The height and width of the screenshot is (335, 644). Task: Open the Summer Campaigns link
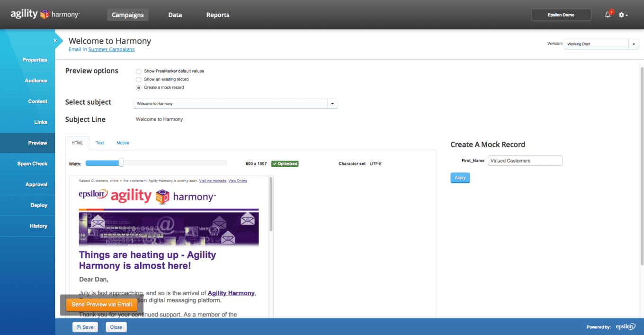111,49
